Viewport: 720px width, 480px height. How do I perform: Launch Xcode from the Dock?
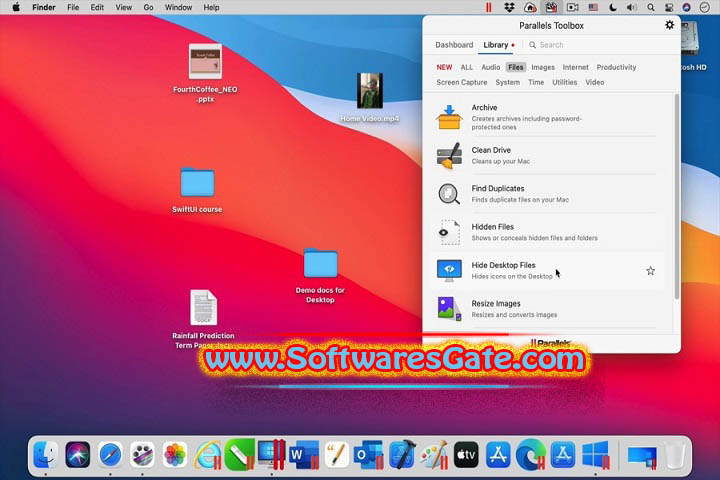click(x=402, y=455)
